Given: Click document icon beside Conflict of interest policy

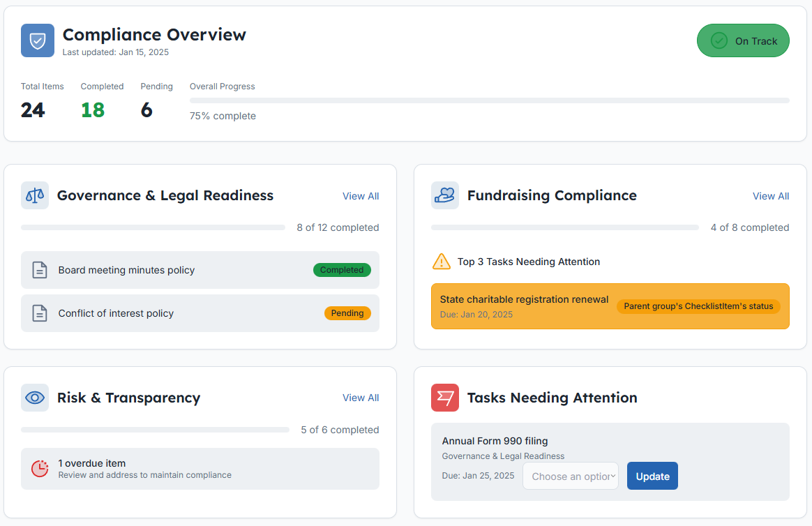Looking at the screenshot, I should point(40,313).
